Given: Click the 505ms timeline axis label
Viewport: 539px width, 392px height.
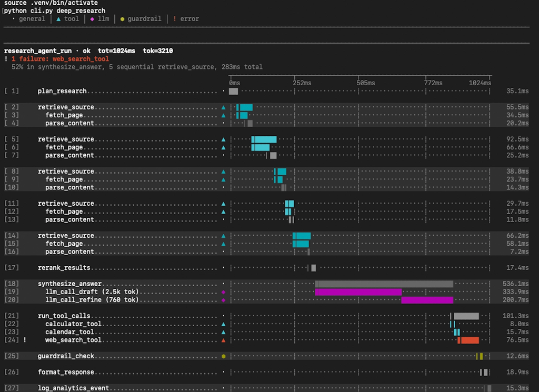Looking at the screenshot, I should [x=365, y=83].
